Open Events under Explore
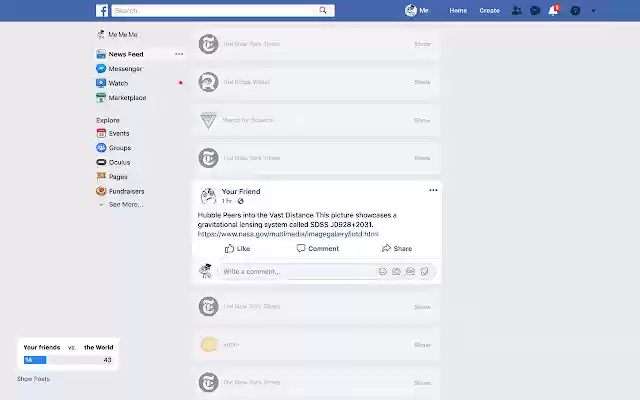This screenshot has height=400, width=640. click(x=119, y=133)
